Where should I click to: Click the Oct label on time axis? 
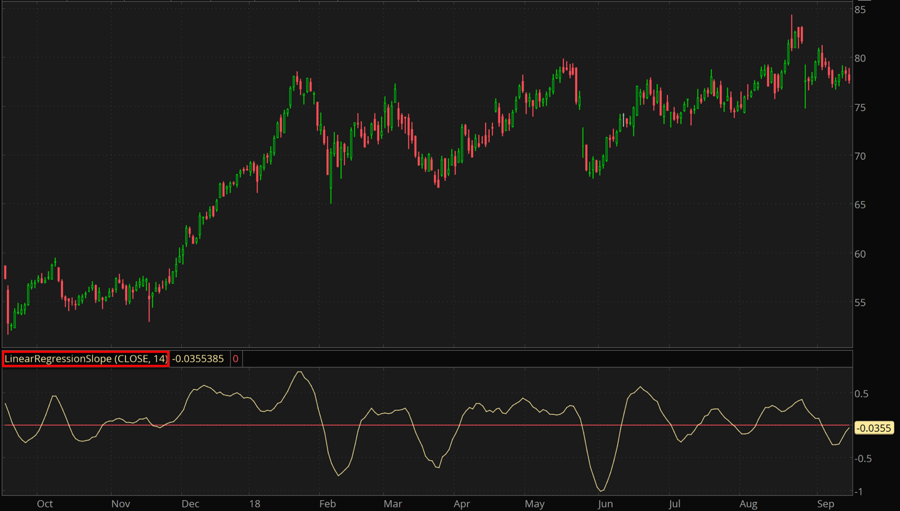coord(44,504)
